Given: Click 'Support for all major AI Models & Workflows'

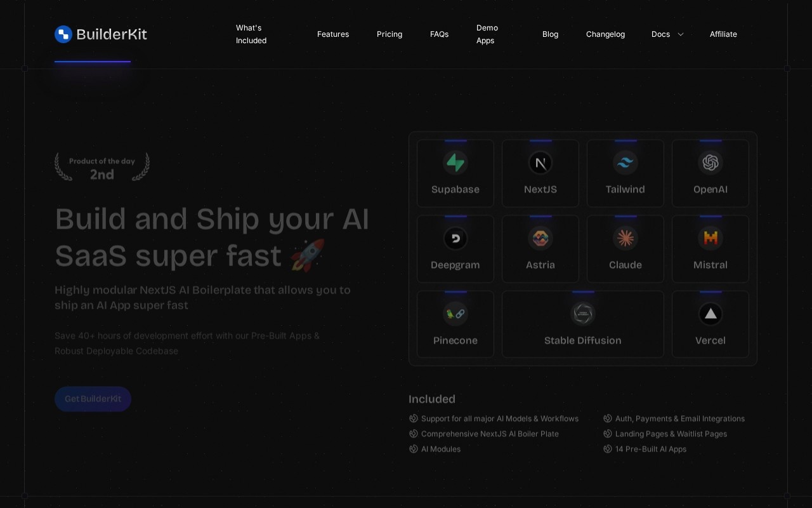Looking at the screenshot, I should [x=500, y=418].
